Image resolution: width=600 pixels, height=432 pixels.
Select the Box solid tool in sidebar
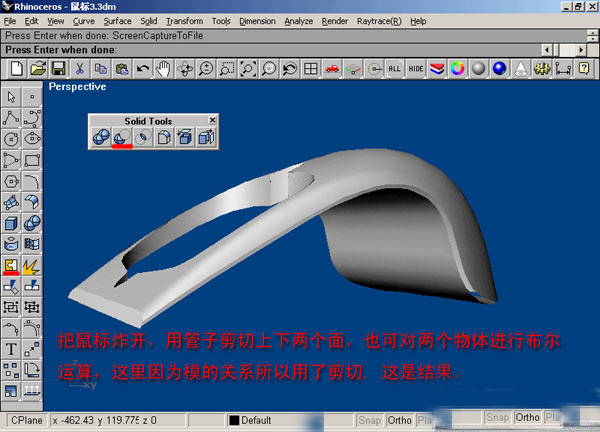pos(12,222)
